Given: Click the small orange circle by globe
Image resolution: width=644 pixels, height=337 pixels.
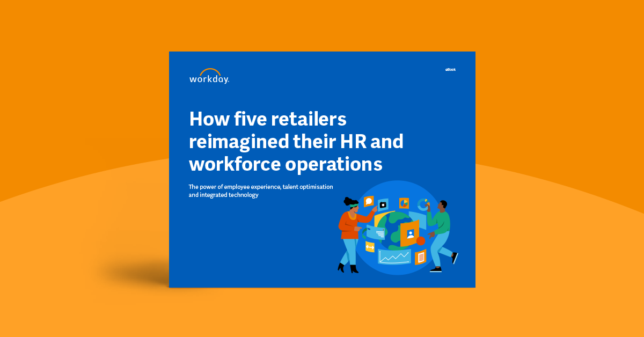Looking at the screenshot, I should coord(420,241).
